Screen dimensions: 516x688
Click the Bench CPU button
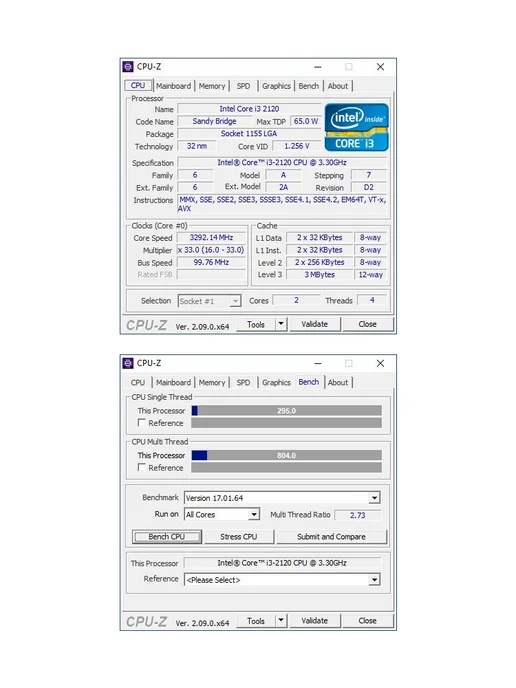167,537
